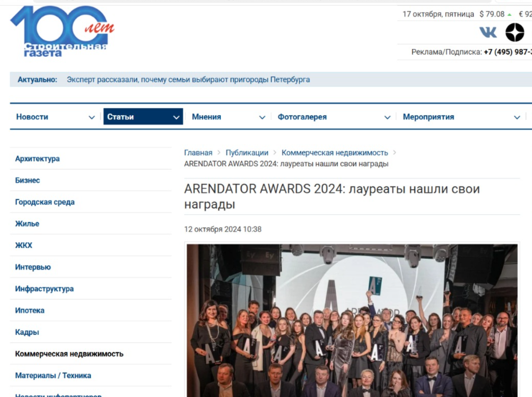
Task: Go to Главная breadcrumb link
Action: 198,153
